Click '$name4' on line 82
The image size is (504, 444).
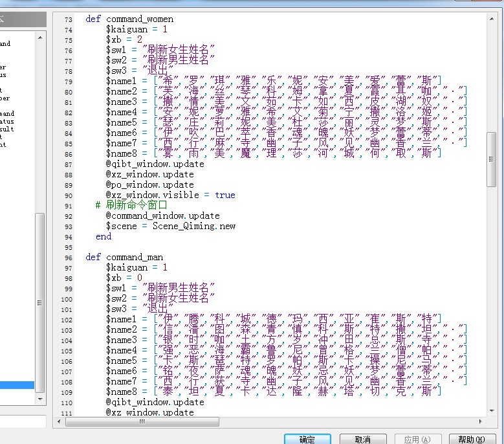pos(121,112)
